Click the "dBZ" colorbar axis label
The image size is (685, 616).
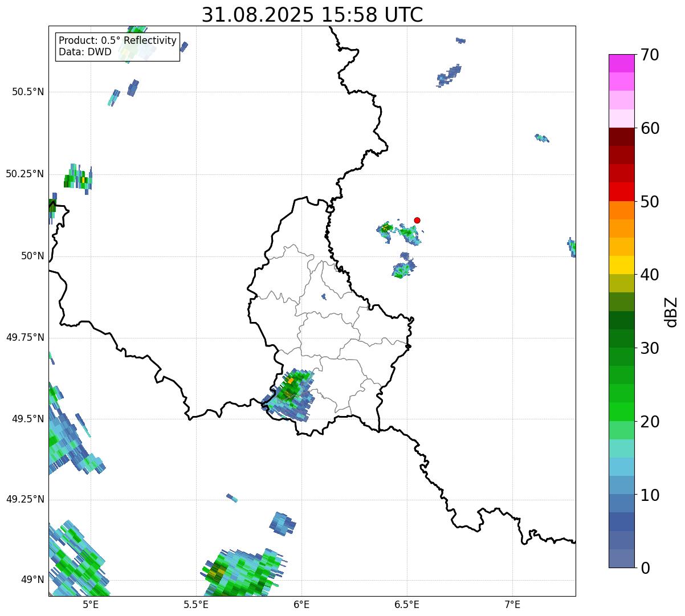(x=671, y=312)
